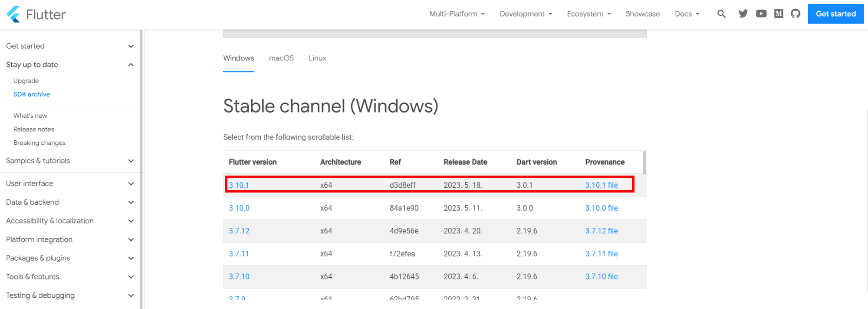Open the 3.7.10 file provenance link

(602, 277)
